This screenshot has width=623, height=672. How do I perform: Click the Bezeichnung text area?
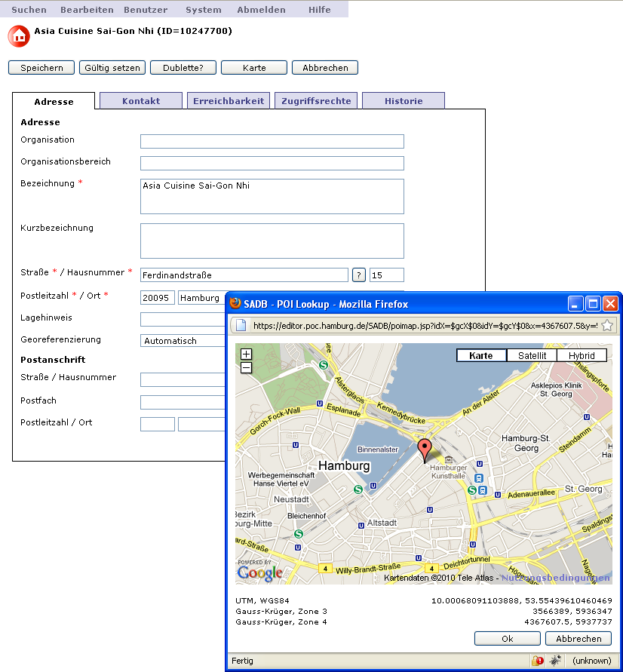(272, 196)
